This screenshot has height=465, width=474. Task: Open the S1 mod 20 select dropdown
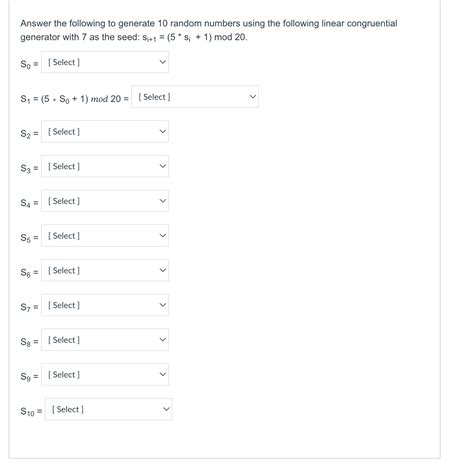pos(195,97)
